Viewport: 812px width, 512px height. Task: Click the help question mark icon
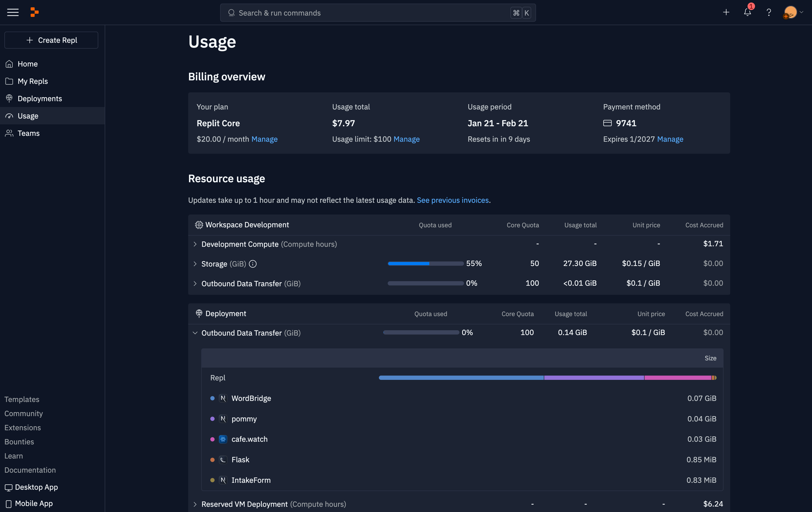pos(768,12)
